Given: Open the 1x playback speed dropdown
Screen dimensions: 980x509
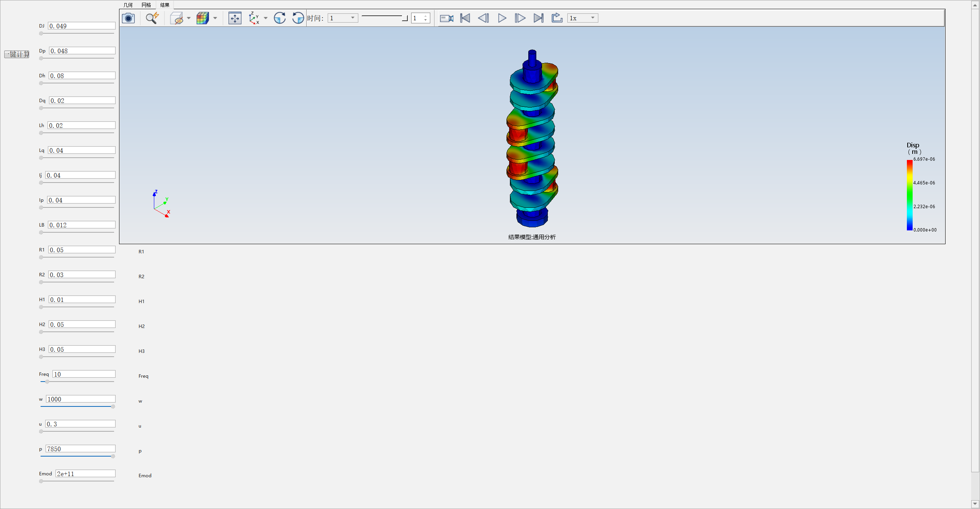Looking at the screenshot, I should coord(583,18).
